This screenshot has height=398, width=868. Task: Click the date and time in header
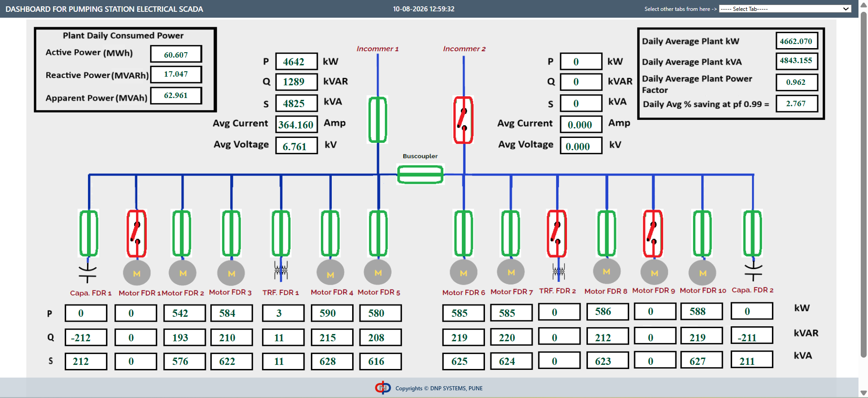(423, 9)
